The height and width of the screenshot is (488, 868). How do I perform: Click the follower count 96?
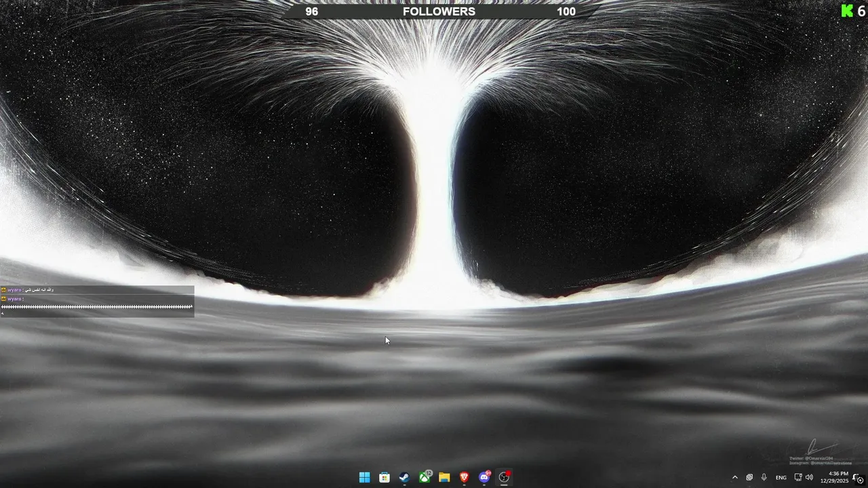tap(311, 12)
